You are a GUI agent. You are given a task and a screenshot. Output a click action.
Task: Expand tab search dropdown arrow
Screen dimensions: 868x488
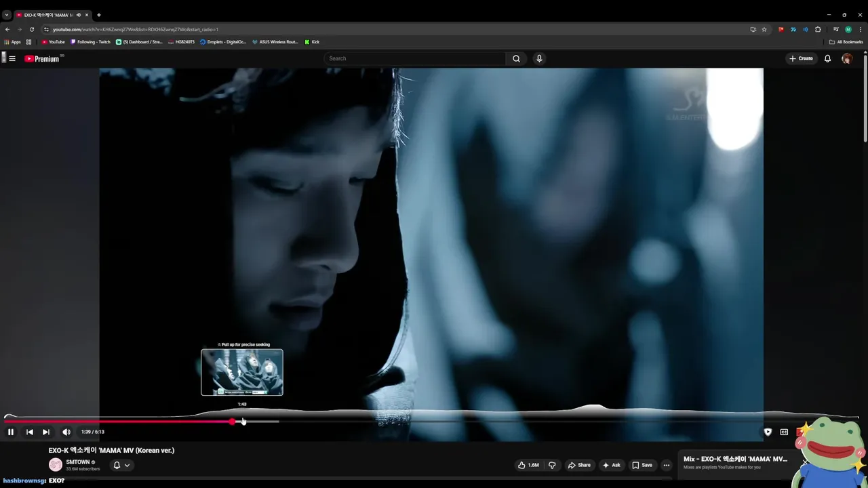(7, 15)
